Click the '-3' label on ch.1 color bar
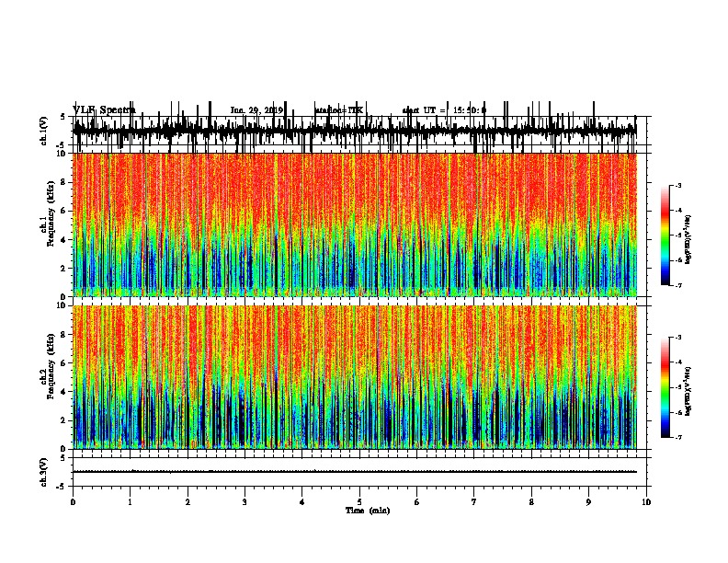This screenshot has height=563, width=728. (x=678, y=185)
